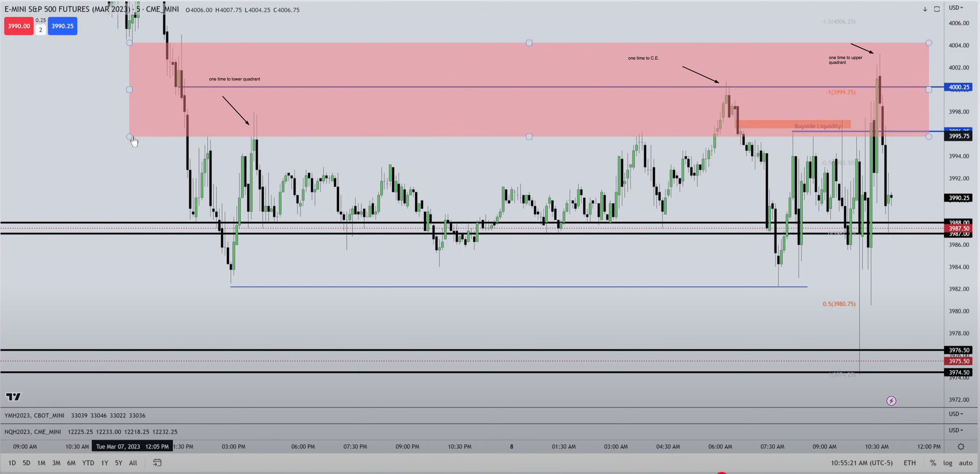
Task: Select the All time range
Action: [133, 463]
